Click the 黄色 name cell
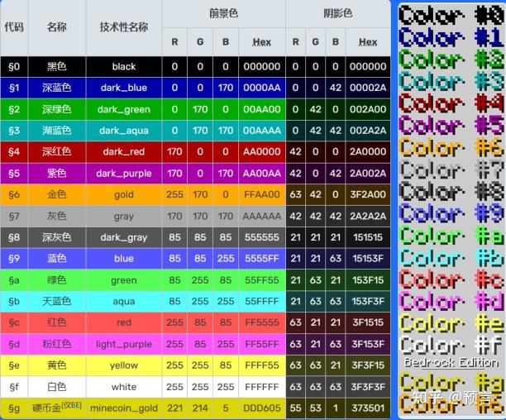 click(x=57, y=365)
